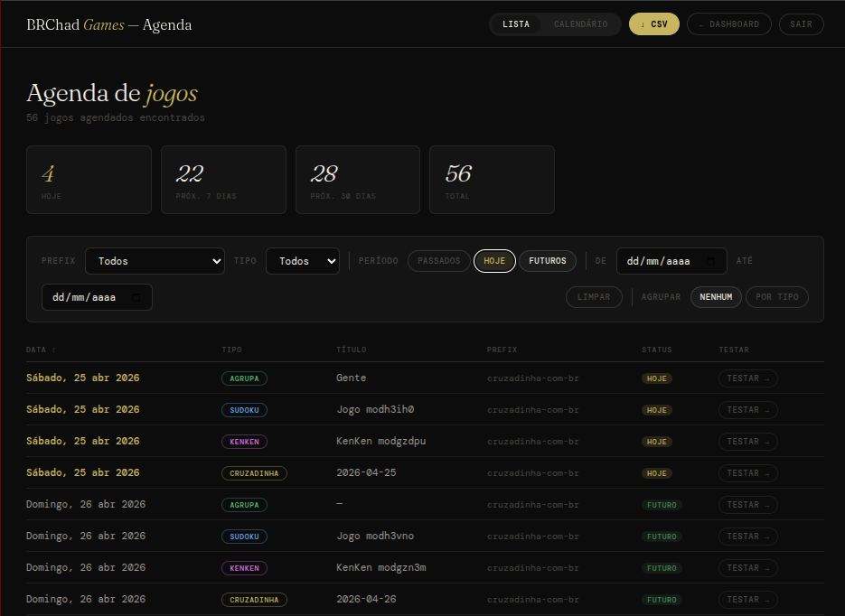
Task: Sort by the Data column header
Action: (x=41, y=350)
